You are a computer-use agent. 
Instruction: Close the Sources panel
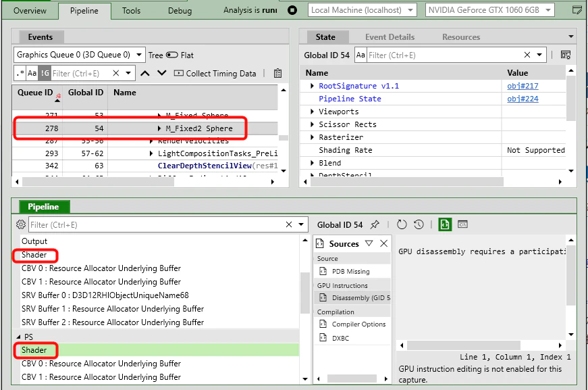coord(383,243)
